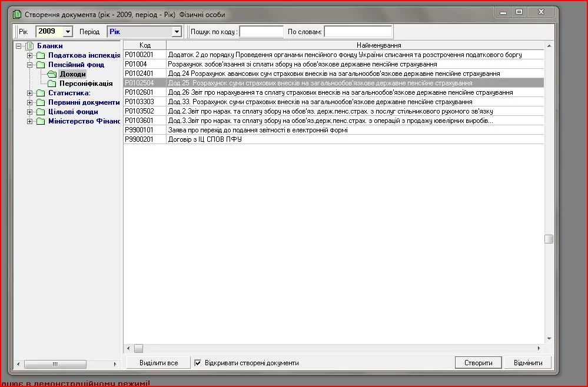Collapse the Пенсійний фонд tree node
The height and width of the screenshot is (387, 588).
point(30,65)
